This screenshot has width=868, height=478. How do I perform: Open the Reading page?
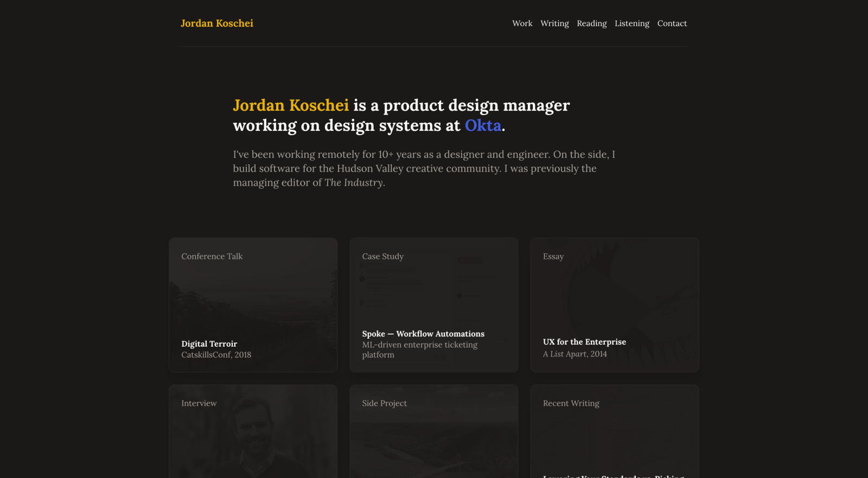(x=592, y=23)
